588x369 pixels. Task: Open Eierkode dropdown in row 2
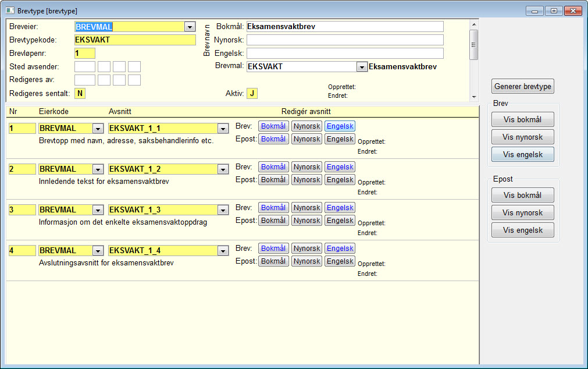tap(98, 169)
